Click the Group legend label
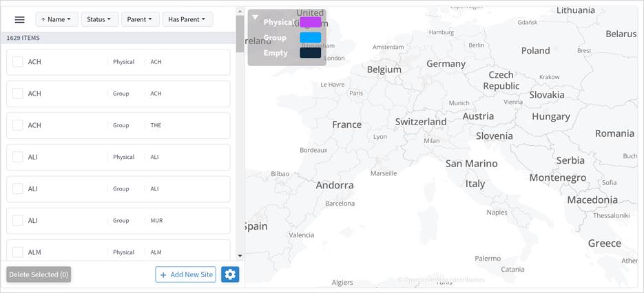Image resolution: width=644 pixels, height=293 pixels. point(275,38)
